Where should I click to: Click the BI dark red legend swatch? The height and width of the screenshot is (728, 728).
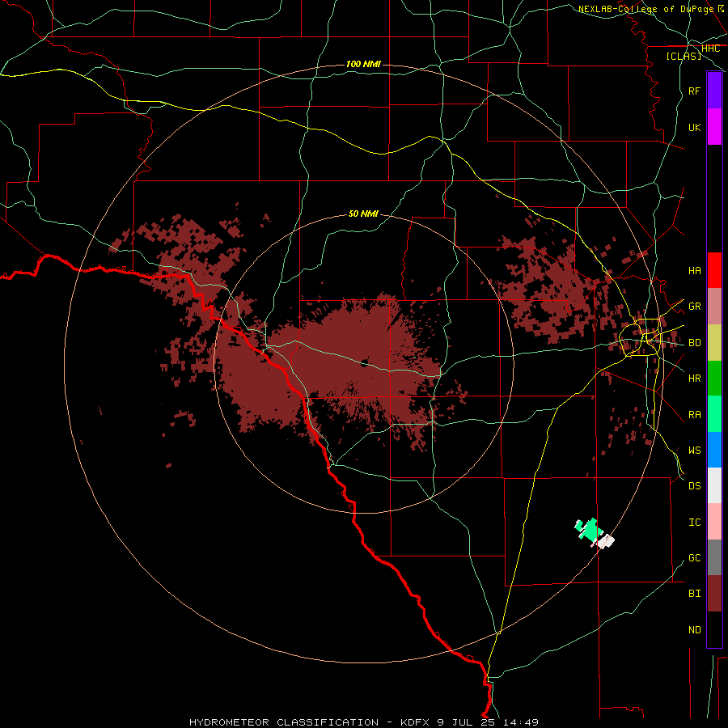click(x=714, y=594)
